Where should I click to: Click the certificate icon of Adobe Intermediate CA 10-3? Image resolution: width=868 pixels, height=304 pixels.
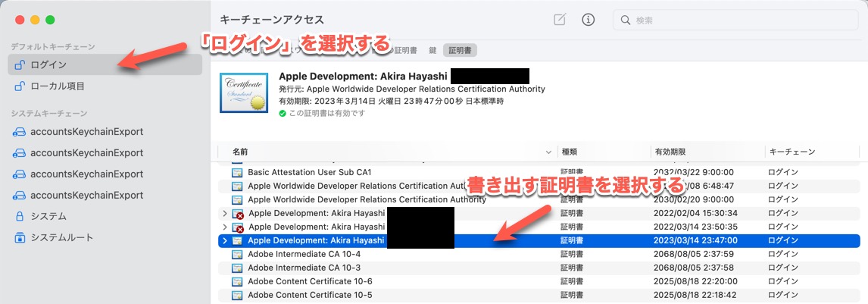coord(238,268)
